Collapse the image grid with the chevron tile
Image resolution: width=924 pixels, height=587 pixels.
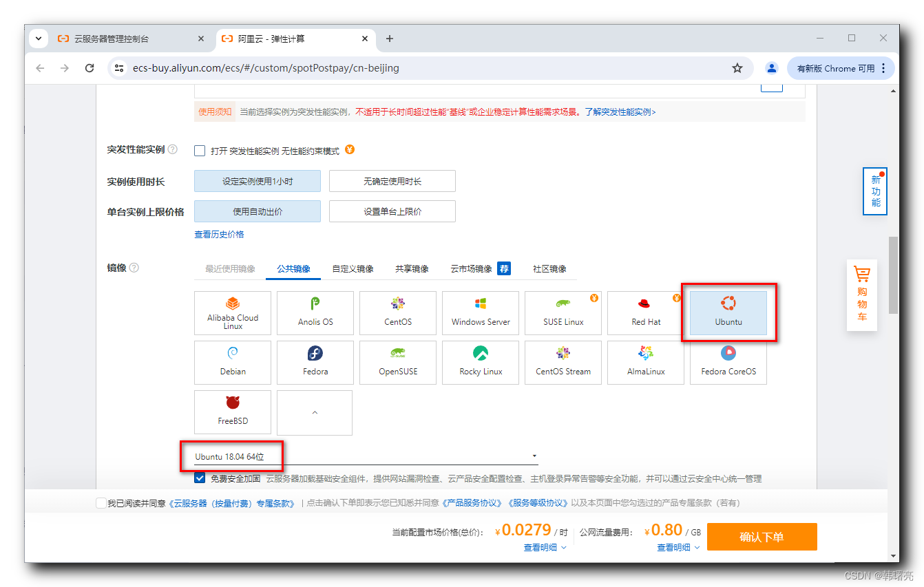tap(315, 412)
